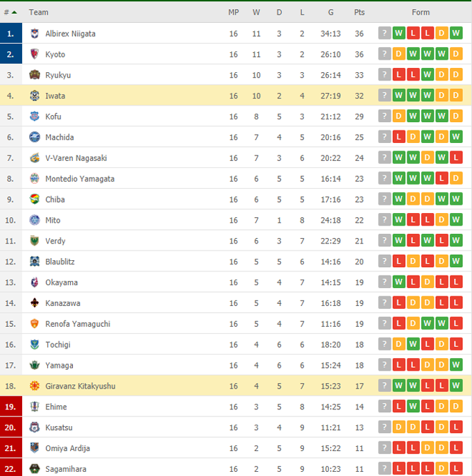The width and height of the screenshot is (472, 476).
Task: Click Kofu's upcoming match question mark badge
Action: [385, 117]
